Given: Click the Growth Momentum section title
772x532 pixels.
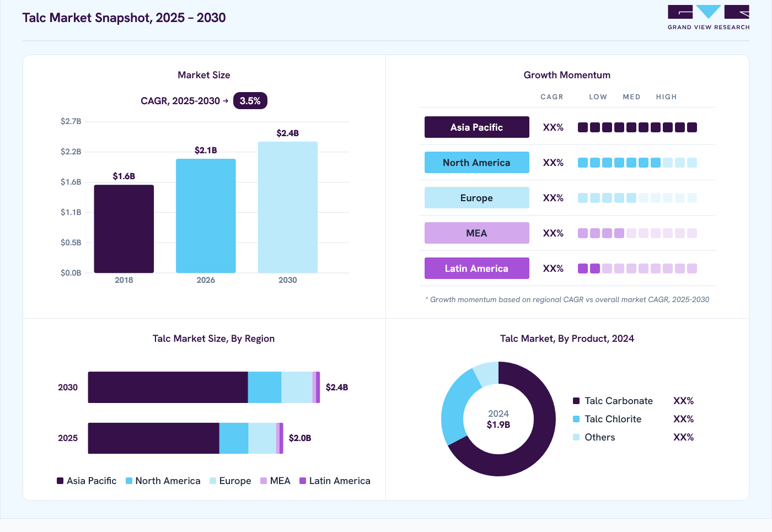Looking at the screenshot, I should point(567,75).
